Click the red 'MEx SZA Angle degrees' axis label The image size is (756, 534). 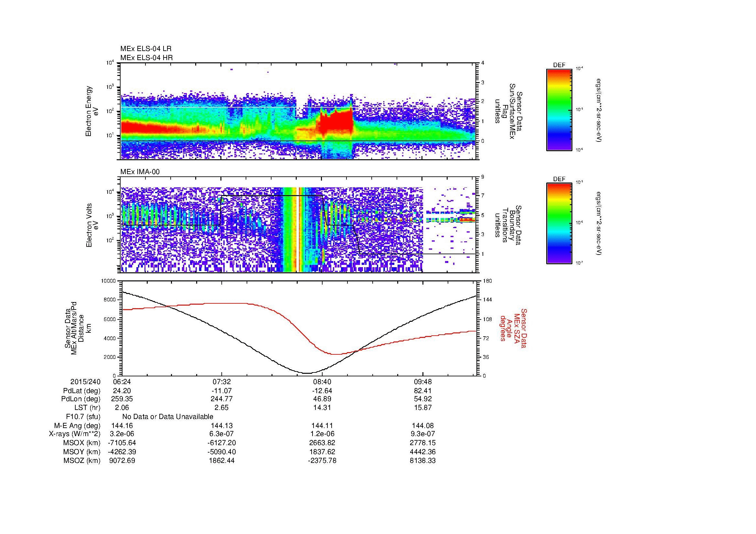[513, 328]
